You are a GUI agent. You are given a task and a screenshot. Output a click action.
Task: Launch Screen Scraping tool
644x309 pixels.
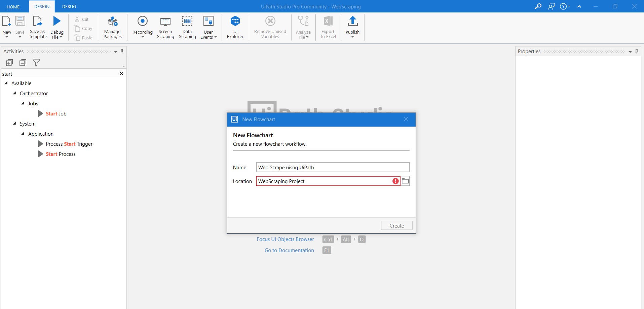165,27
